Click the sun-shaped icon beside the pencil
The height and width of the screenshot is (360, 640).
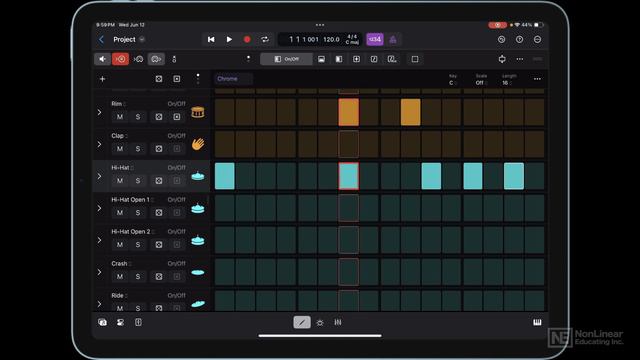(x=320, y=322)
